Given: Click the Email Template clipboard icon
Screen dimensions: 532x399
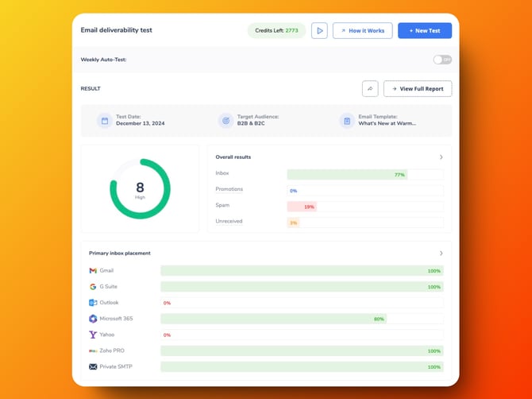Looking at the screenshot, I should 346,121.
